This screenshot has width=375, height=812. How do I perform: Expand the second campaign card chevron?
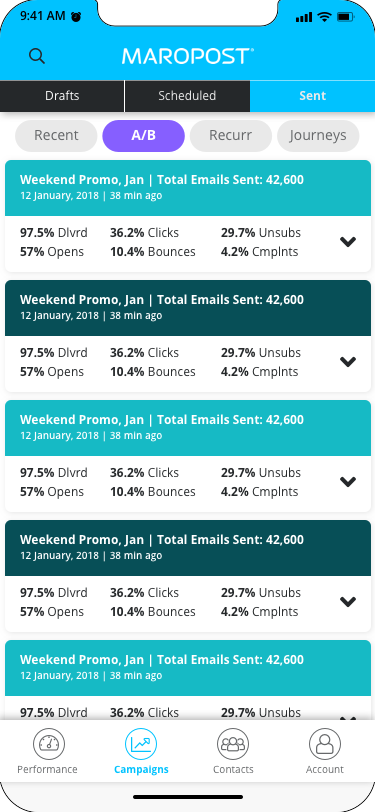coord(348,361)
